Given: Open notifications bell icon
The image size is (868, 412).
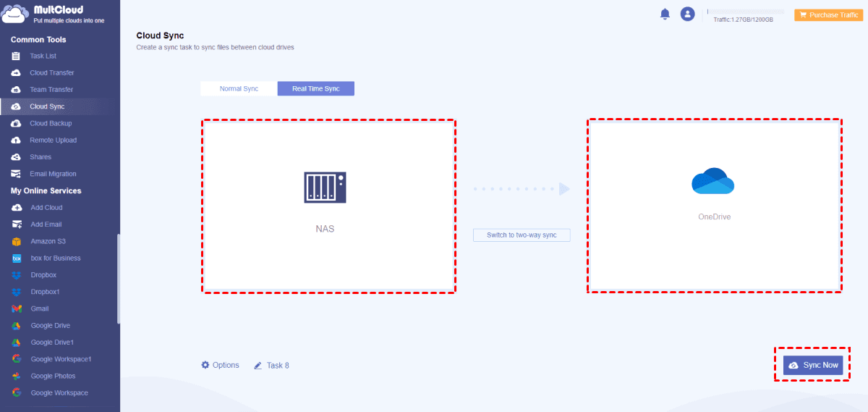Looking at the screenshot, I should tap(665, 14).
